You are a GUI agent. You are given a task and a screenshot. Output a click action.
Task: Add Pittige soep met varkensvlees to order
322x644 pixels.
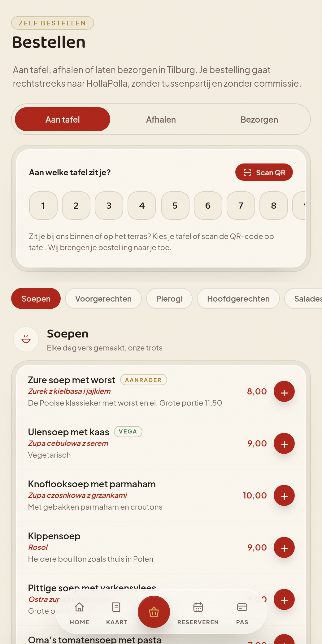[284, 599]
